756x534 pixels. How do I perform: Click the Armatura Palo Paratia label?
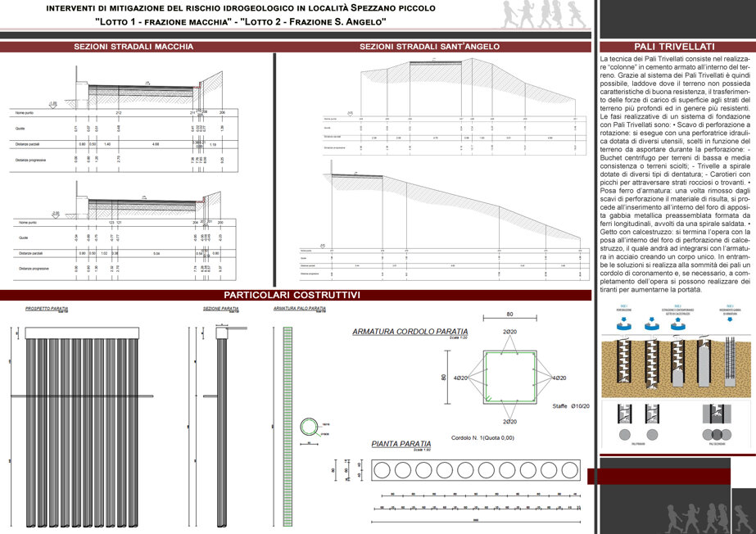(300, 308)
